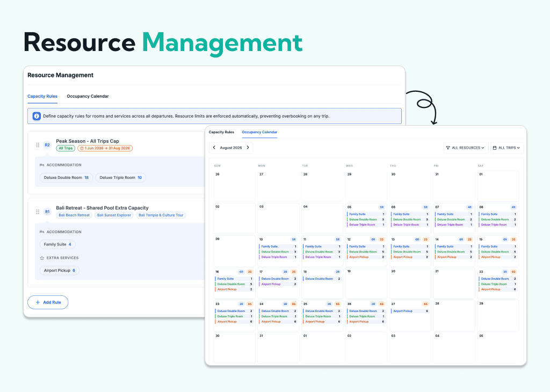Image resolution: width=550 pixels, height=392 pixels.
Task: Click the bed icon in the Peak Season rule
Action: (42, 165)
